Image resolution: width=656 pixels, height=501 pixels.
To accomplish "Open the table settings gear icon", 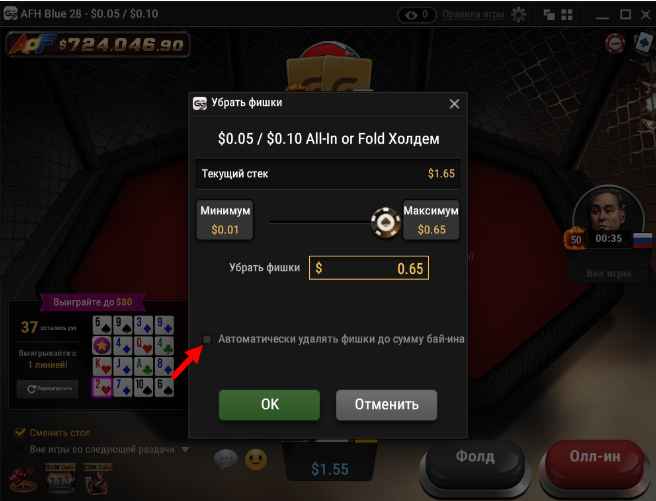I will point(518,15).
